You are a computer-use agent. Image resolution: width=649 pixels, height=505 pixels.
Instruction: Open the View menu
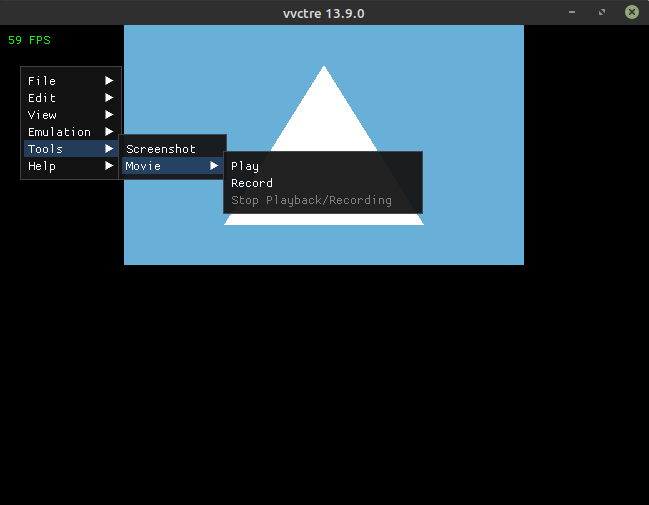pyautogui.click(x=70, y=115)
